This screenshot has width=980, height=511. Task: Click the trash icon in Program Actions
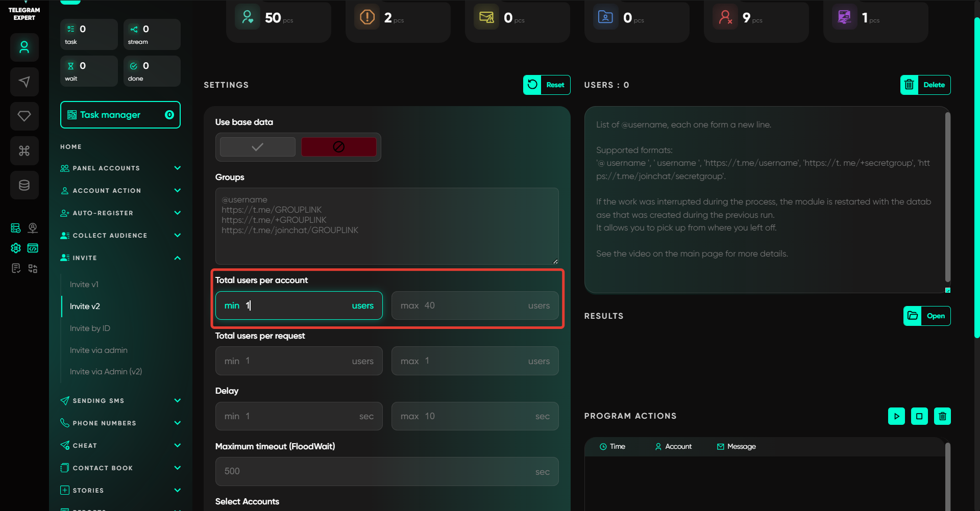(942, 416)
